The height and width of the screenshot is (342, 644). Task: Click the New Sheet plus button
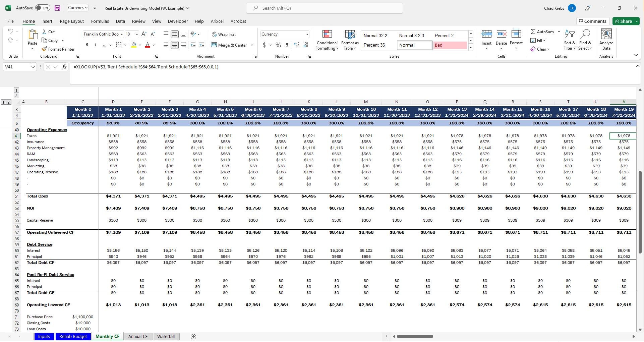point(193,337)
